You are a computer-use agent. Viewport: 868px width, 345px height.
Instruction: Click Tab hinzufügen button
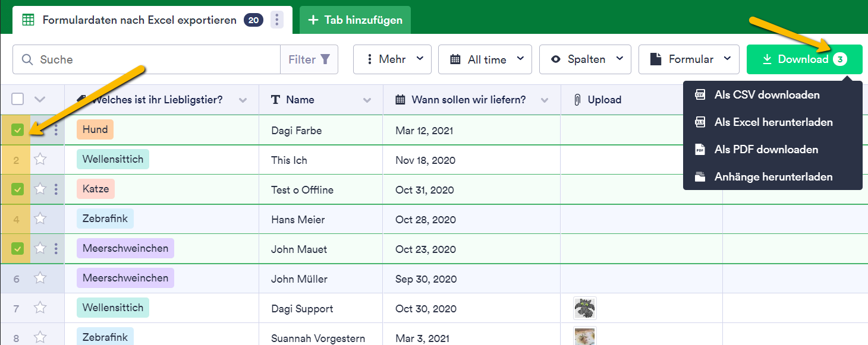pos(355,20)
